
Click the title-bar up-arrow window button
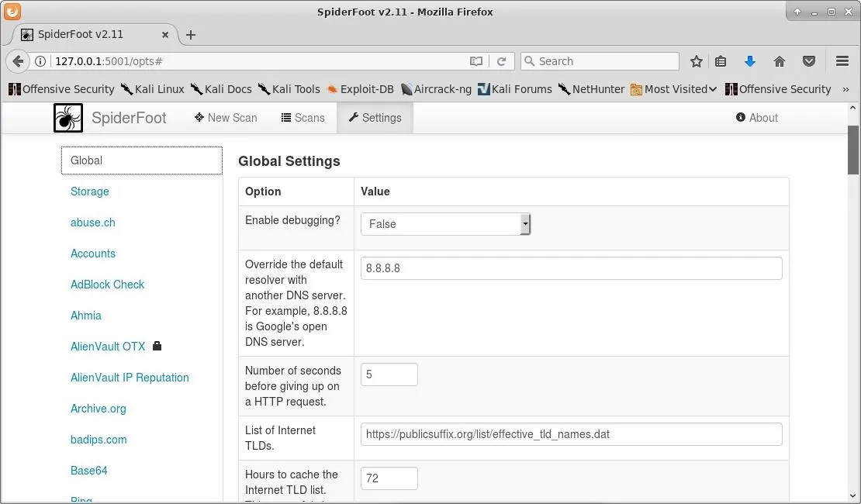[797, 12]
